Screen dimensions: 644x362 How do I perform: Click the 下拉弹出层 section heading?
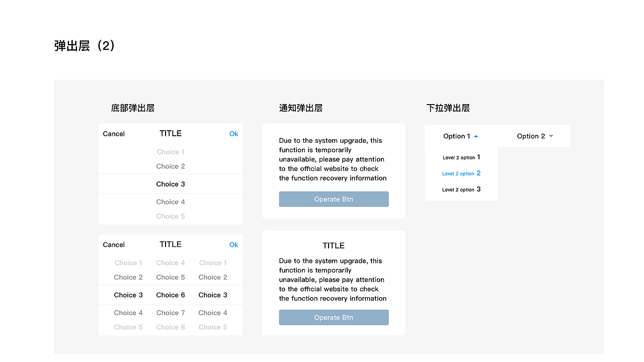coord(448,108)
